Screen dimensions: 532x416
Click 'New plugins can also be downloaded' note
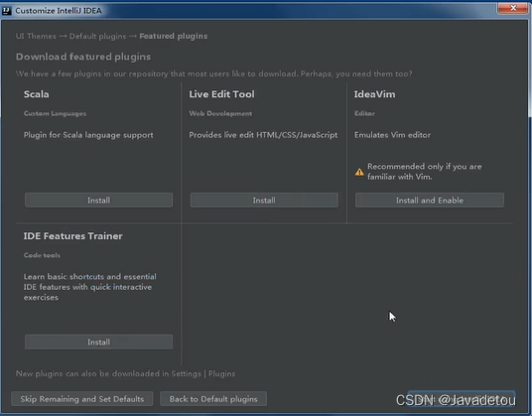(125, 373)
